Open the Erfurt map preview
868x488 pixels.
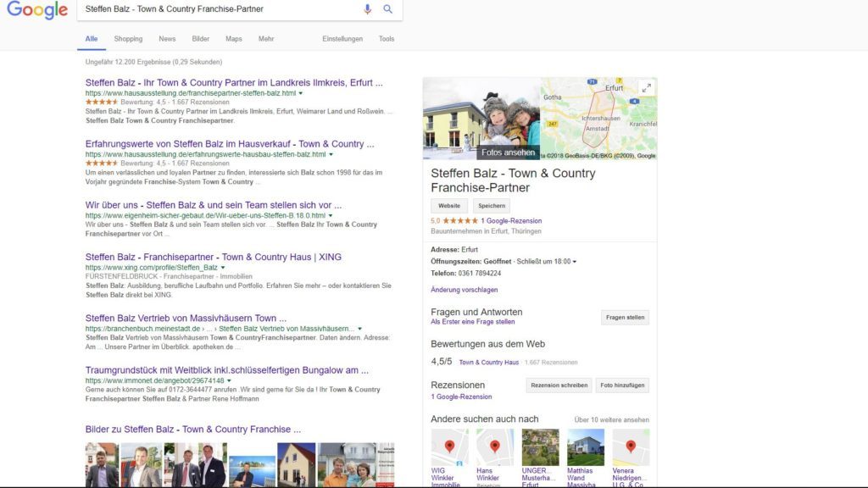click(x=598, y=119)
